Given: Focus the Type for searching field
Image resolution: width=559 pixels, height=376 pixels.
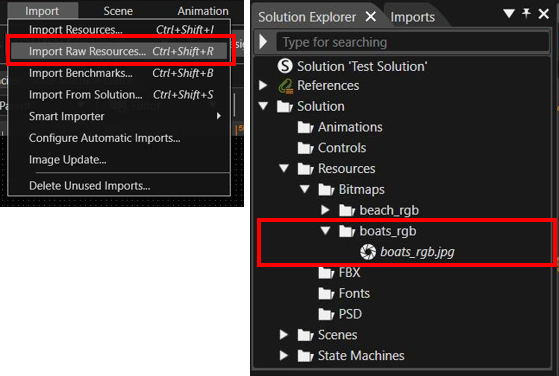Looking at the screenshot, I should point(412,42).
